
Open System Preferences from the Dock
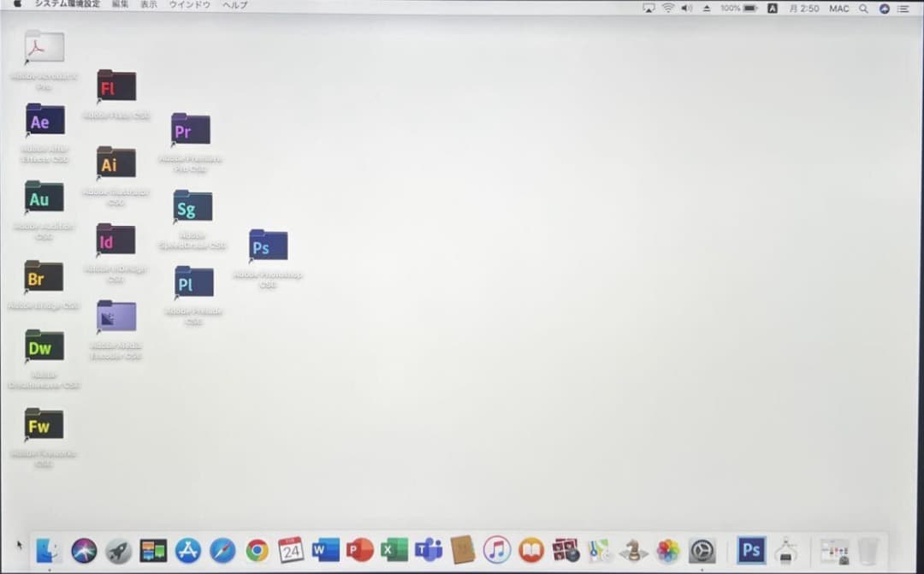pos(703,552)
